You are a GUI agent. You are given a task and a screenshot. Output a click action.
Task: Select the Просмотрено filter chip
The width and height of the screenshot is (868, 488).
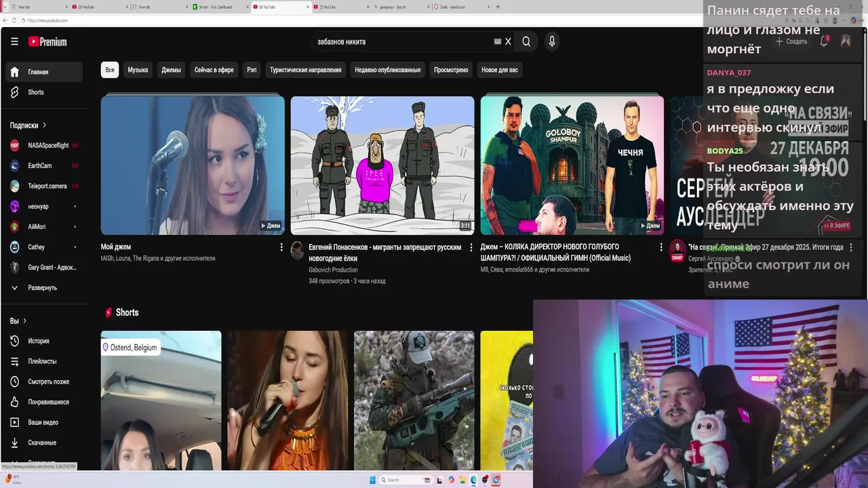click(x=451, y=70)
